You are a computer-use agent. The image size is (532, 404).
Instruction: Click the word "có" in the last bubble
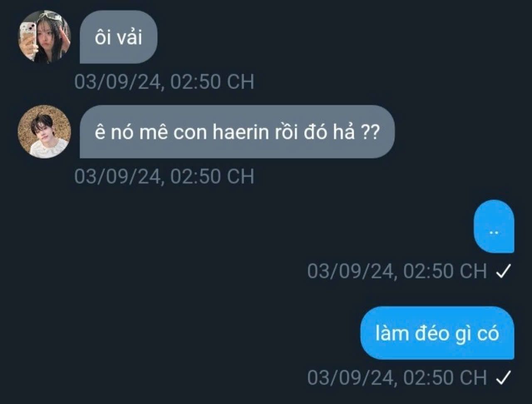point(488,334)
